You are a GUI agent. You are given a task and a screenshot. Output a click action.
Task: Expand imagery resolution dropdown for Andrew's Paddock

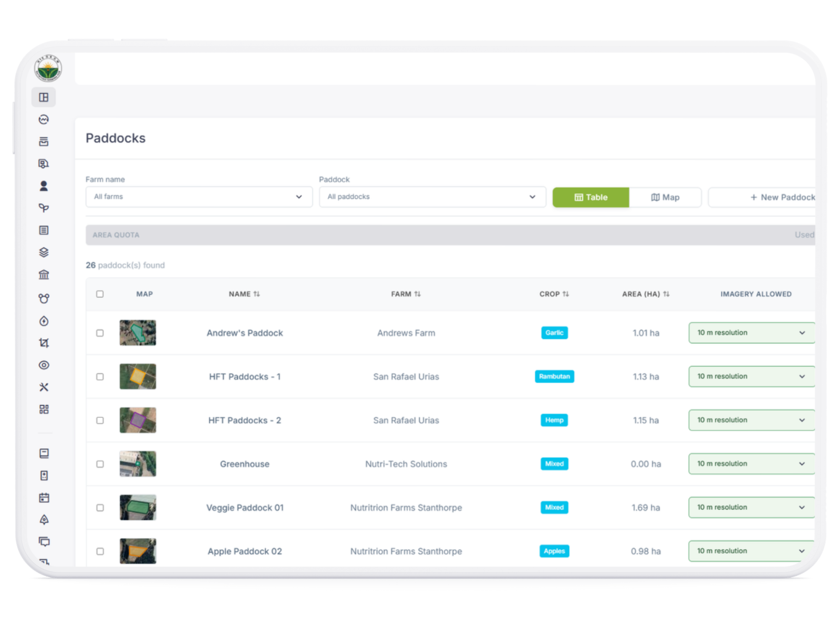pyautogui.click(x=752, y=333)
